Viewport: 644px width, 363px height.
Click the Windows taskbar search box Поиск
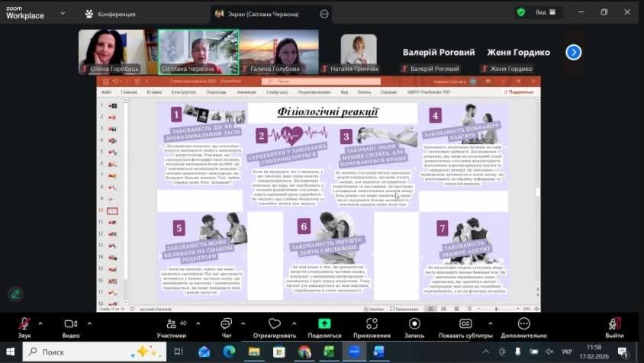tap(80, 352)
